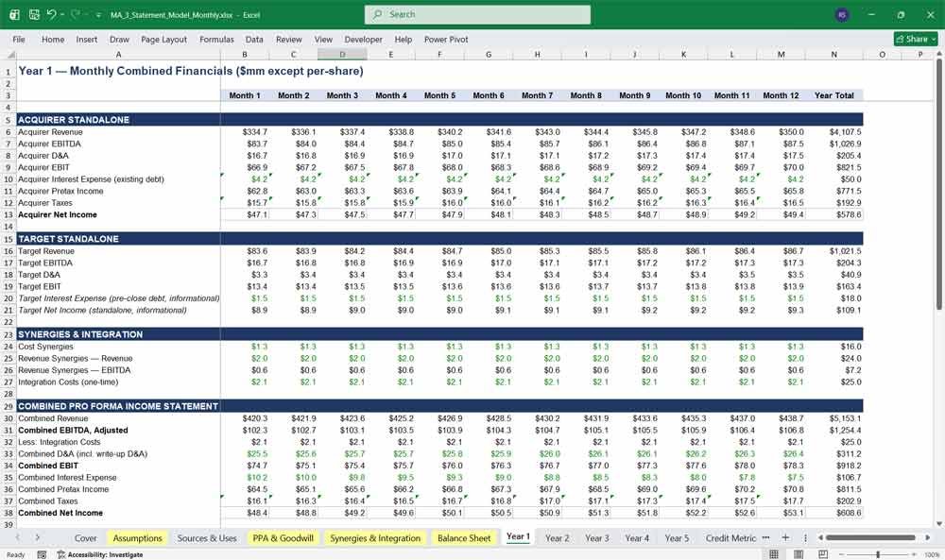Click Accessibility: Investigate in status bar

pyautogui.click(x=100, y=554)
